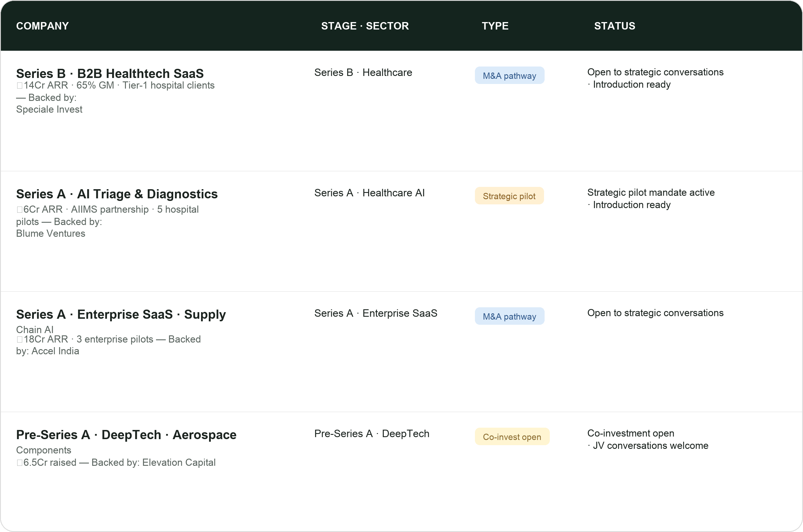
Task: Click 'Strategic pilot mandate active' status
Action: 651,192
